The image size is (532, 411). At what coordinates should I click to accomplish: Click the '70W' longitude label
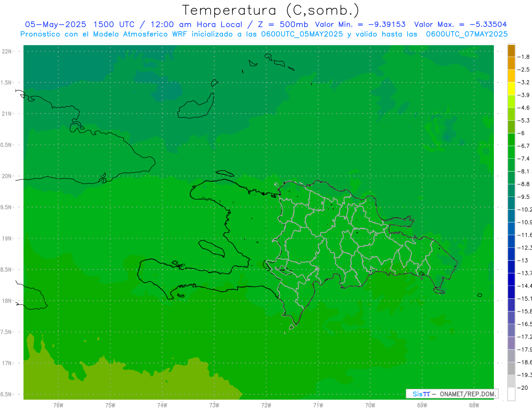click(370, 405)
